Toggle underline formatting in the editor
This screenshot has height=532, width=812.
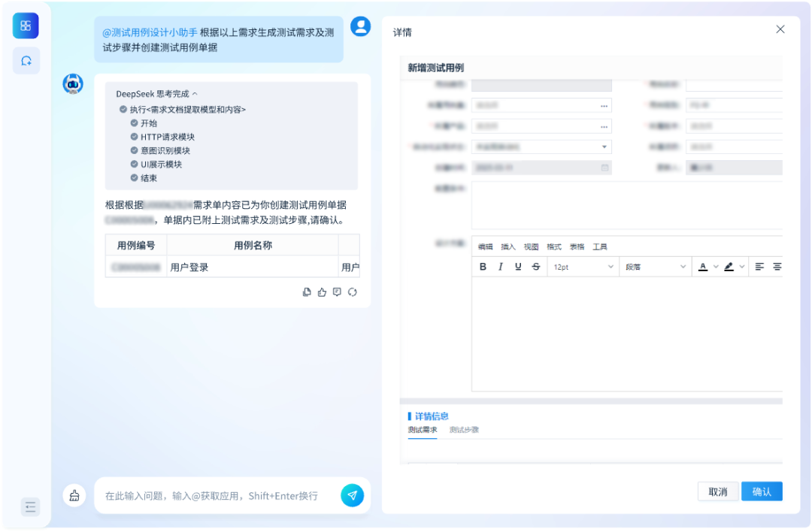click(x=517, y=266)
